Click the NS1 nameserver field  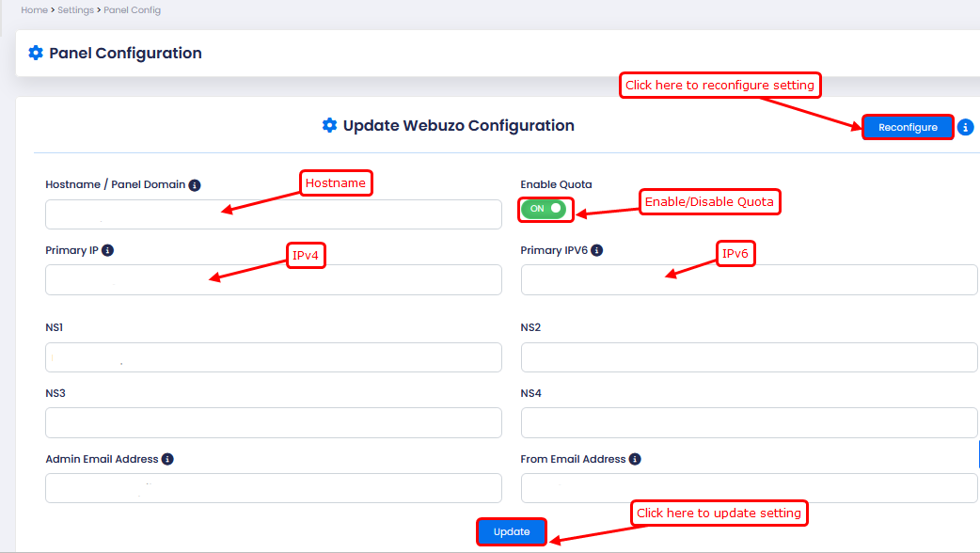pos(273,357)
